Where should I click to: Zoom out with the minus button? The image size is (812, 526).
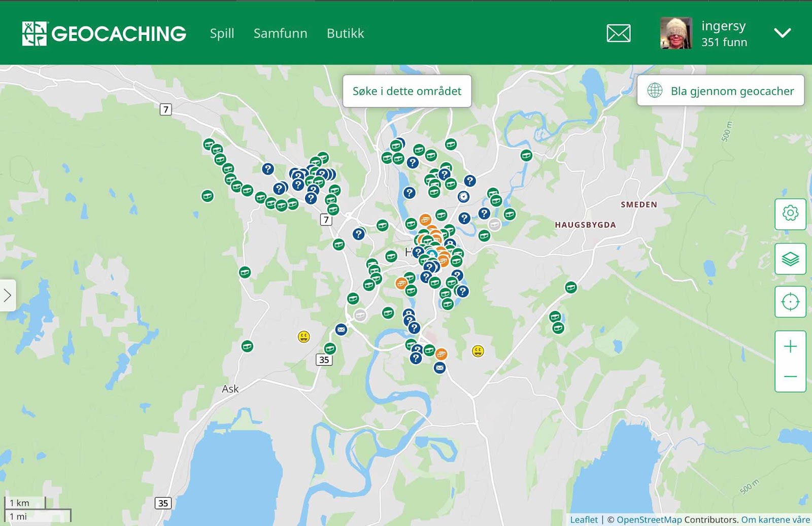click(x=790, y=376)
